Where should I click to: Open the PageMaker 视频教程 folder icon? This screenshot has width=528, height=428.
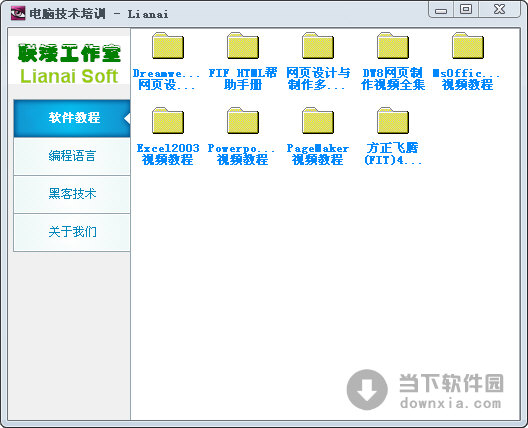pos(318,121)
